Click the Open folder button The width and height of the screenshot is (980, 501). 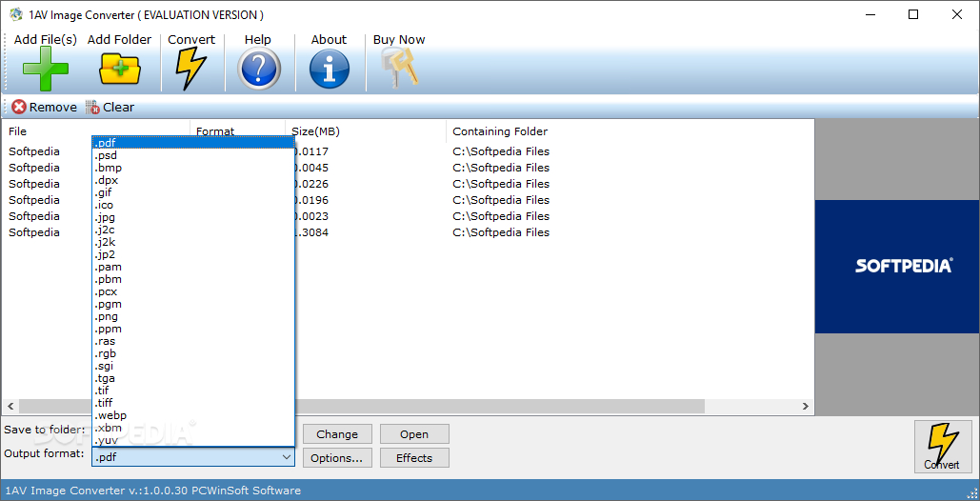coord(414,434)
